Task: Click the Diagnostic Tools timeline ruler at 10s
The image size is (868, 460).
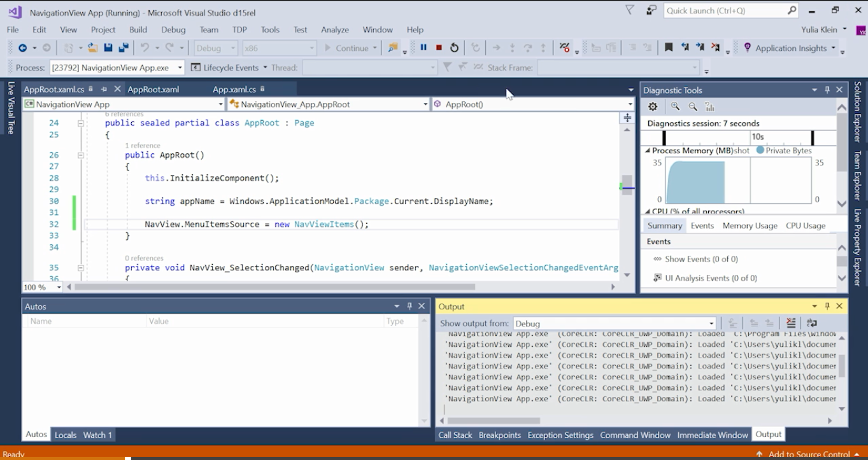Action: click(757, 137)
